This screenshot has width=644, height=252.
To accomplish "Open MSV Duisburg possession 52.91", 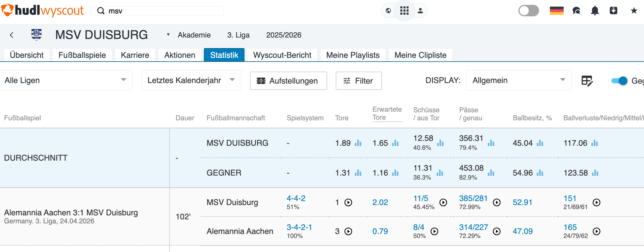I will tap(522, 202).
